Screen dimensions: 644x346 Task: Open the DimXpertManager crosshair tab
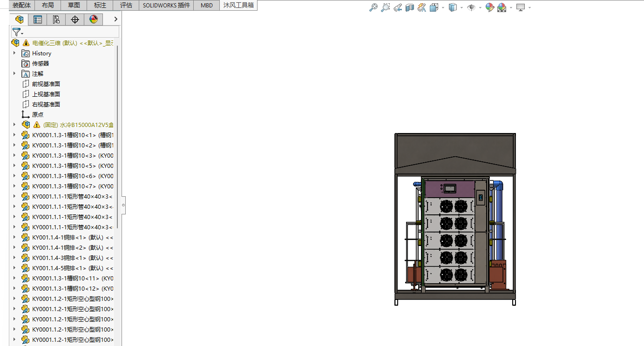coord(75,19)
